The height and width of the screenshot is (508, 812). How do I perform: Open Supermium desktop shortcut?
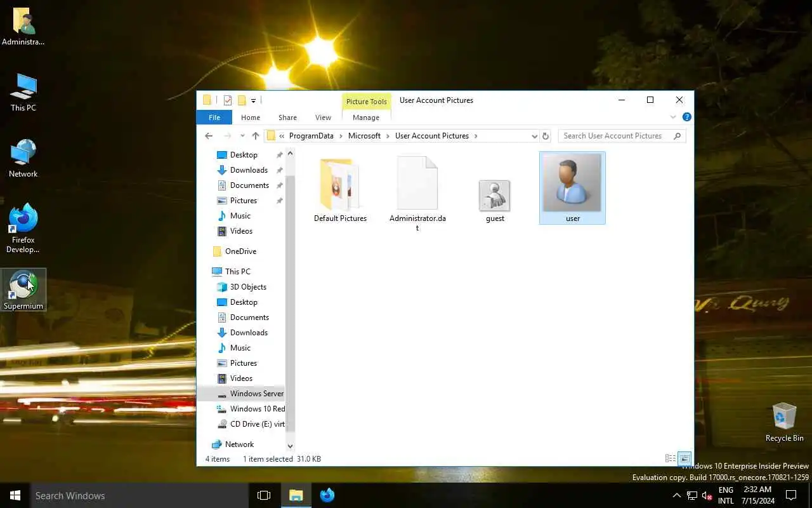23,290
